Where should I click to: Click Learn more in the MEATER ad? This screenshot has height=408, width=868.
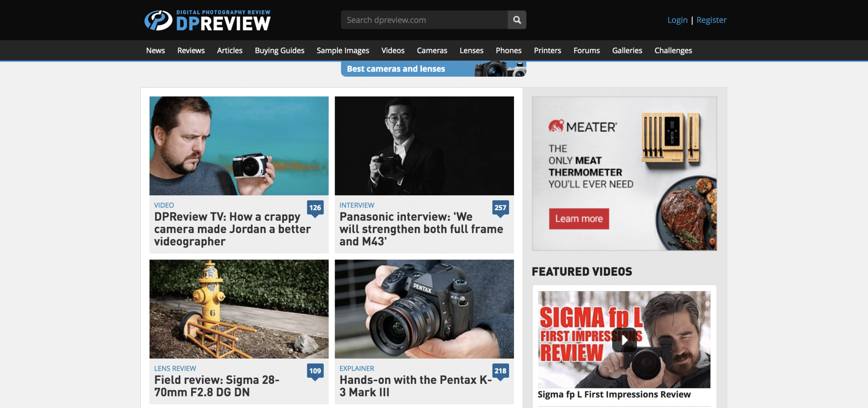point(579,219)
